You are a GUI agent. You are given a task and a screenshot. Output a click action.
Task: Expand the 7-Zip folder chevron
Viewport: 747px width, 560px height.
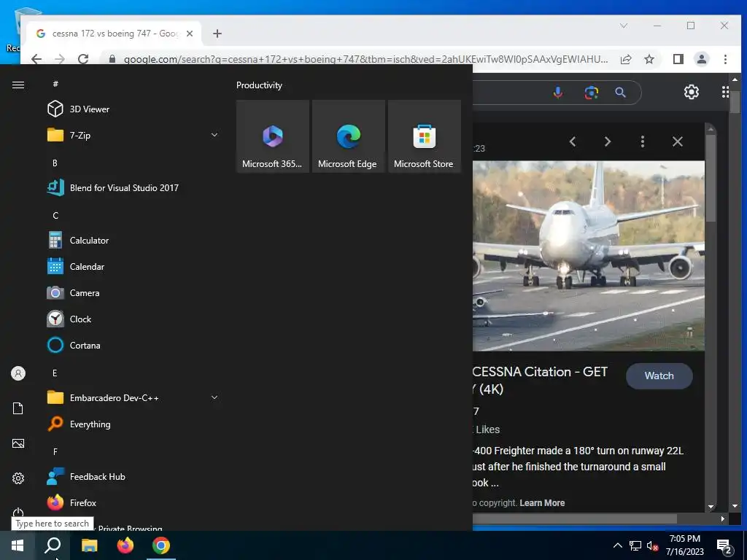(214, 135)
